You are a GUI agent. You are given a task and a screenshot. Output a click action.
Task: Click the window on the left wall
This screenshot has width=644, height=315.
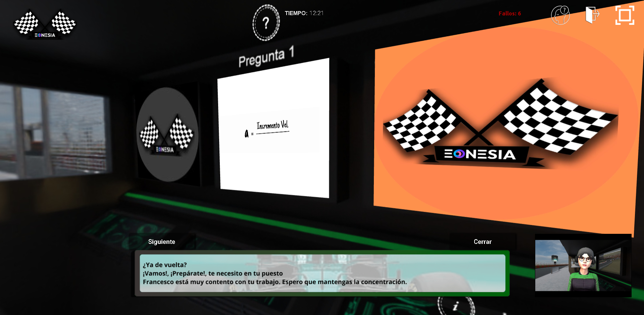pyautogui.click(x=54, y=131)
